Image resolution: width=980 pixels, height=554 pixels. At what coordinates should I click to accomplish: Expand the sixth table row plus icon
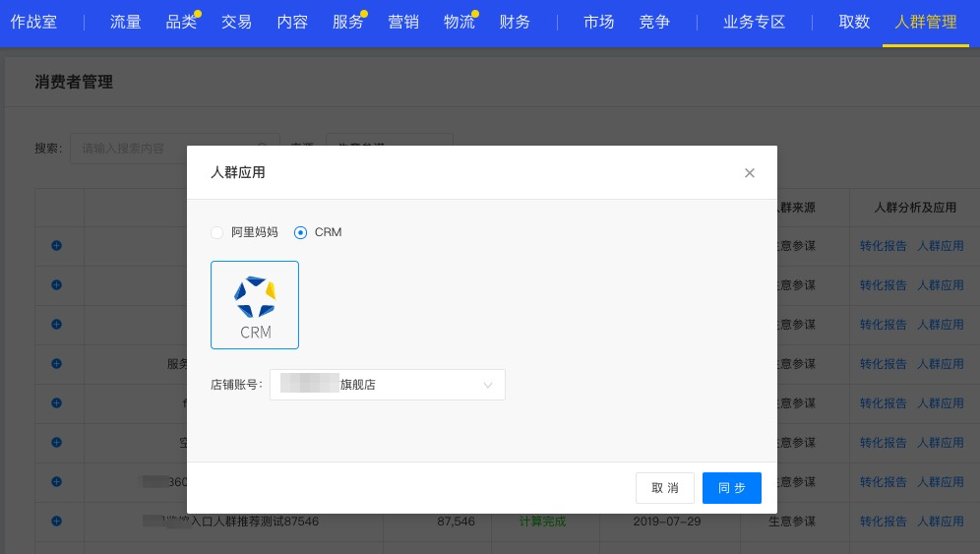[57, 443]
